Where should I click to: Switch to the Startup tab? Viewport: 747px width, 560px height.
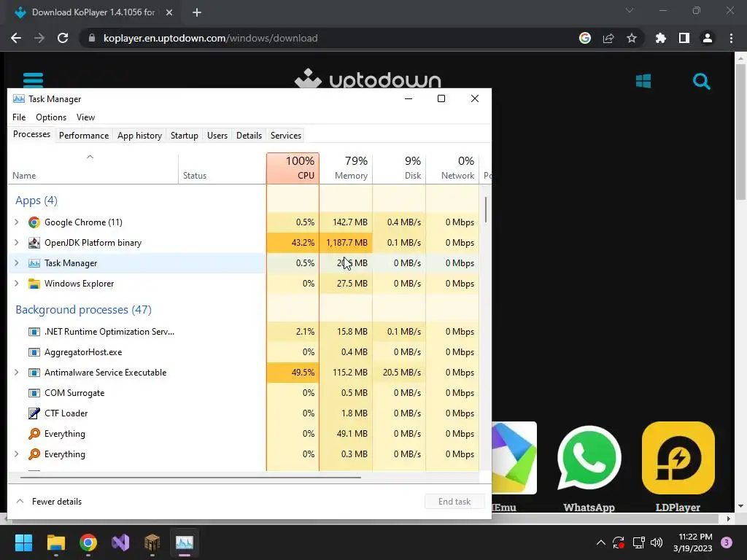pyautogui.click(x=185, y=136)
